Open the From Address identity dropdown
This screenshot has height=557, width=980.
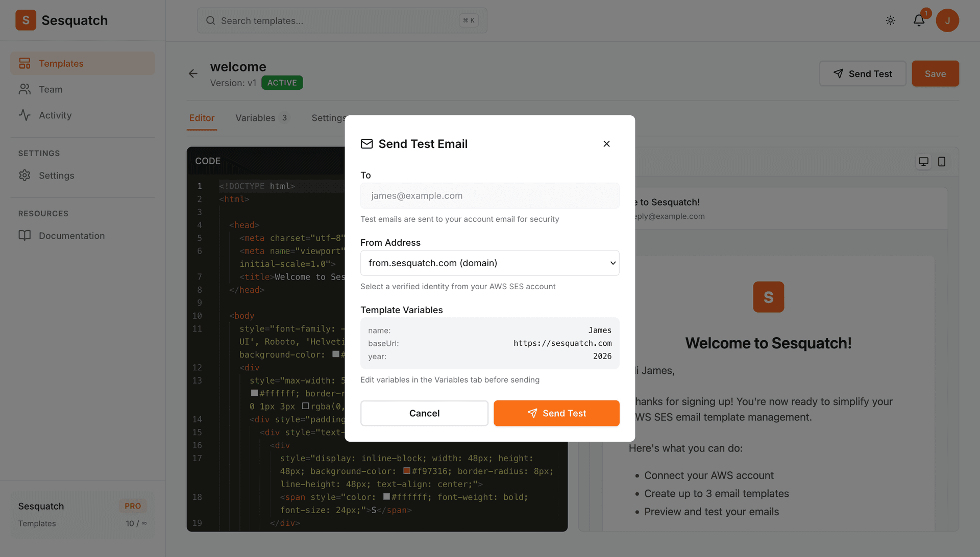(489, 263)
